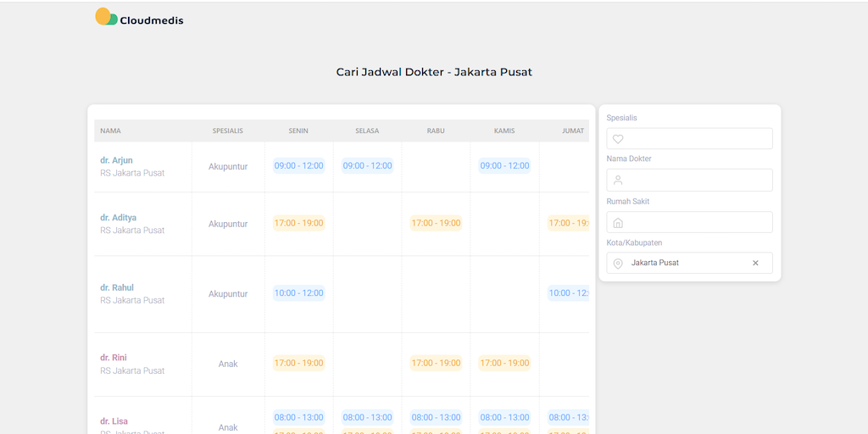Screen dimensions: 868x434
Task: Open dr. Arjun's profile link
Action: coord(116,160)
